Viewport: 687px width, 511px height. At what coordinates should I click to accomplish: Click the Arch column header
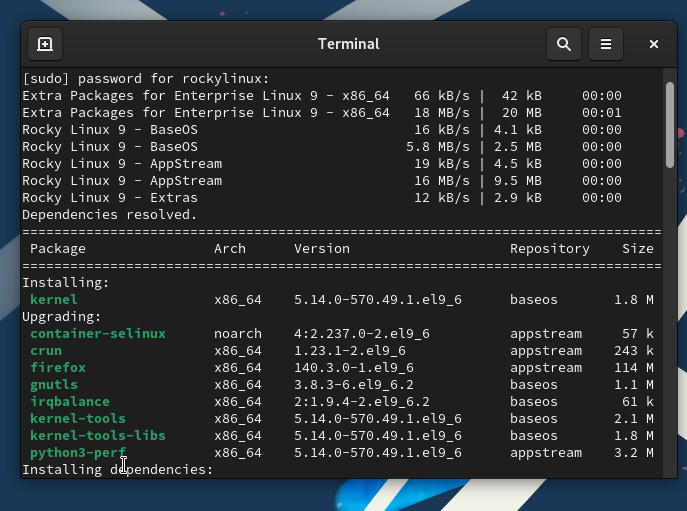tap(230, 249)
